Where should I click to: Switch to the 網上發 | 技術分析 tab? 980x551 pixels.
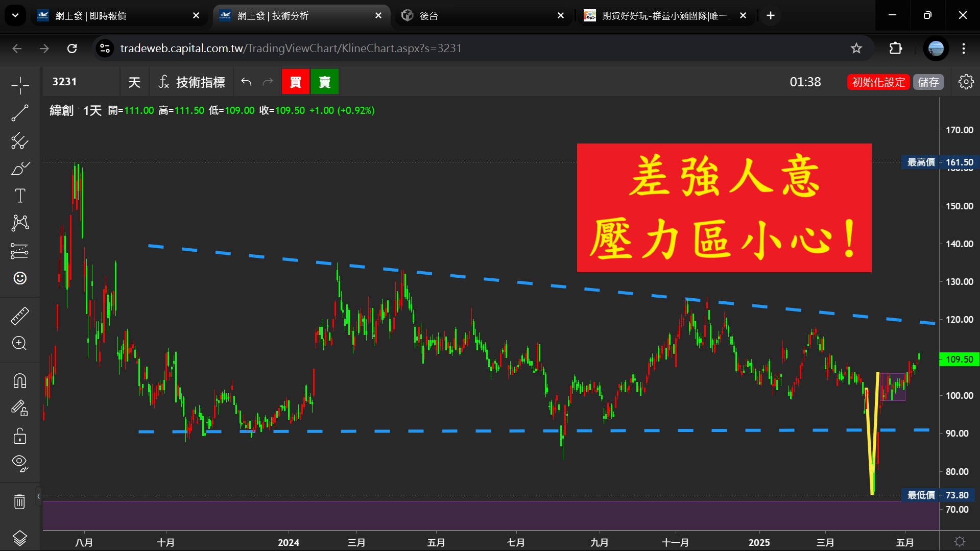(x=301, y=16)
